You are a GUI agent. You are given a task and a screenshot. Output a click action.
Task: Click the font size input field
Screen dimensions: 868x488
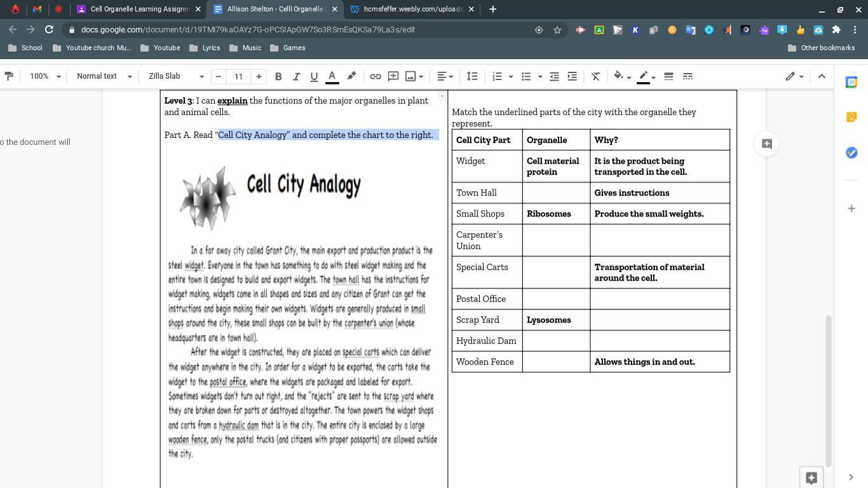(238, 76)
